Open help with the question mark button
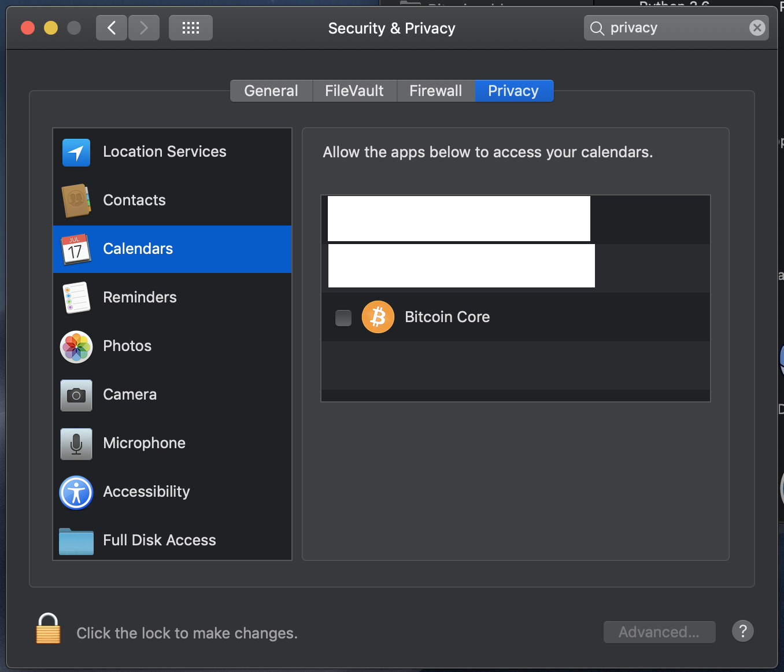This screenshot has width=784, height=672. coord(742,631)
